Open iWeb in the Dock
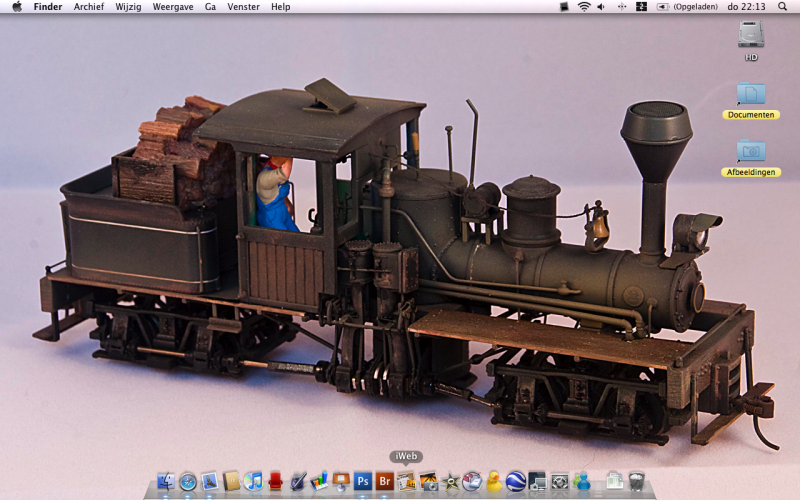Screen dimensions: 800x500 [407, 481]
